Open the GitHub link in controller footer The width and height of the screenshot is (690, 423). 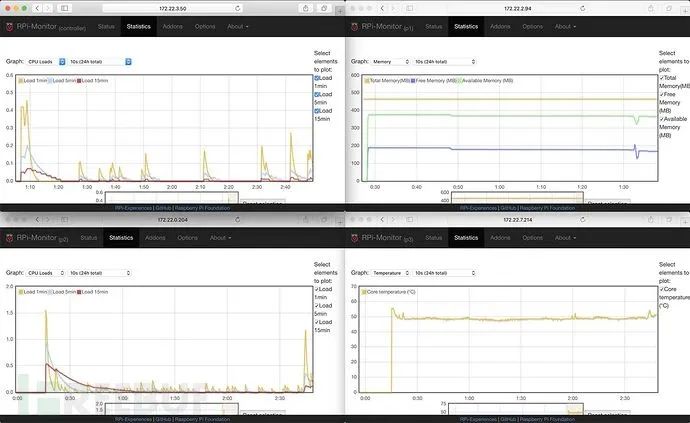pyautogui.click(x=163, y=208)
